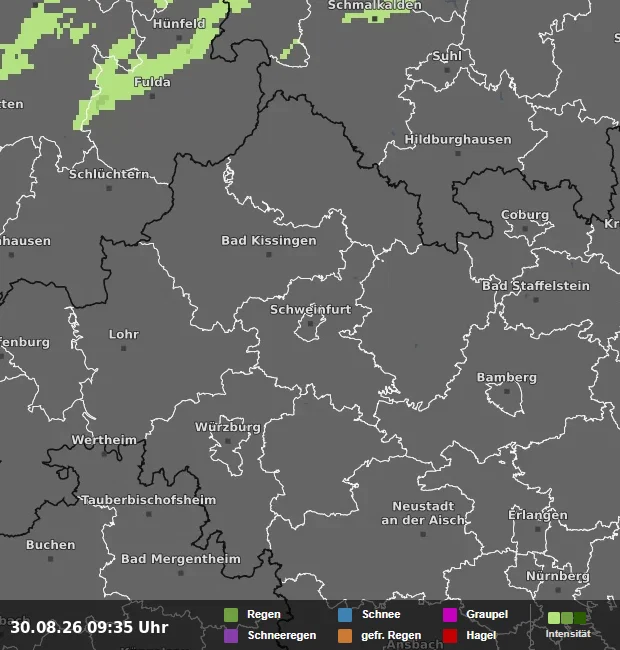Image resolution: width=620 pixels, height=650 pixels.
Task: Click the Regen legend text
Action: pos(264,614)
